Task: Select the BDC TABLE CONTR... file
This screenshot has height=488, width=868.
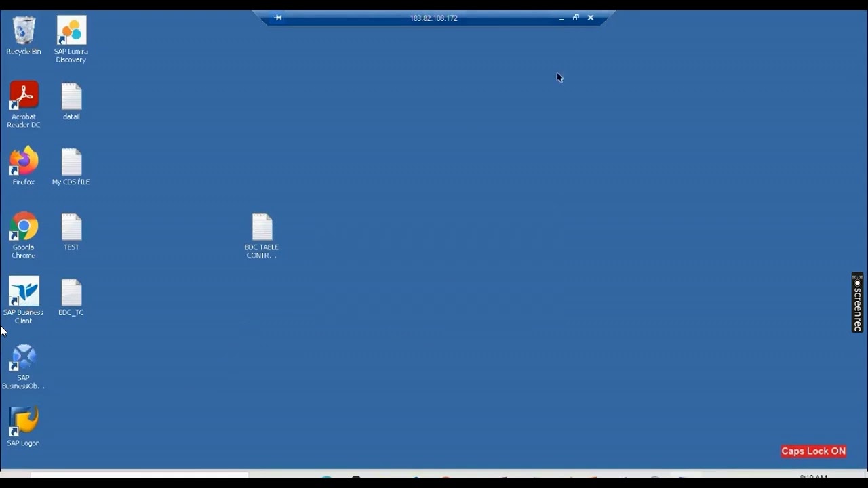Action: click(262, 236)
